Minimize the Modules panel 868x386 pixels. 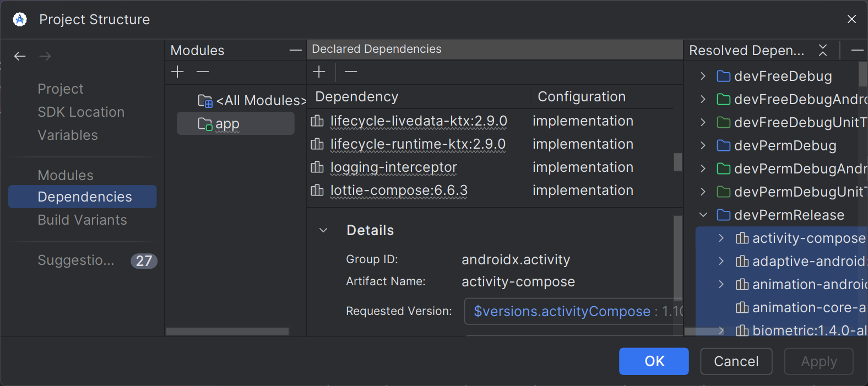click(296, 50)
